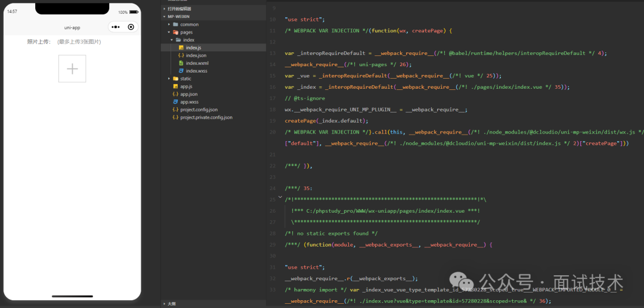Click the index folder icon
The height and width of the screenshot is (308, 644).
(x=178, y=40)
